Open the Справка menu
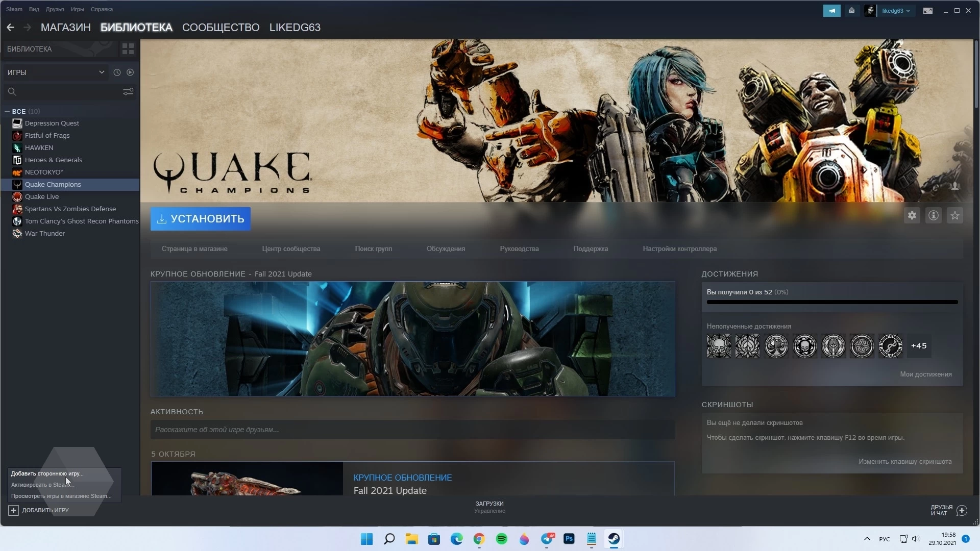The image size is (980, 551). pos(102,9)
